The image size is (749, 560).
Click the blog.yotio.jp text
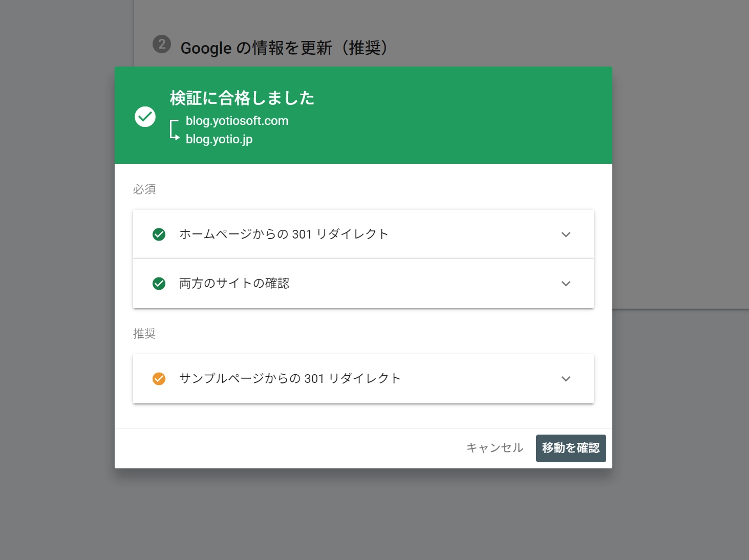(x=219, y=139)
